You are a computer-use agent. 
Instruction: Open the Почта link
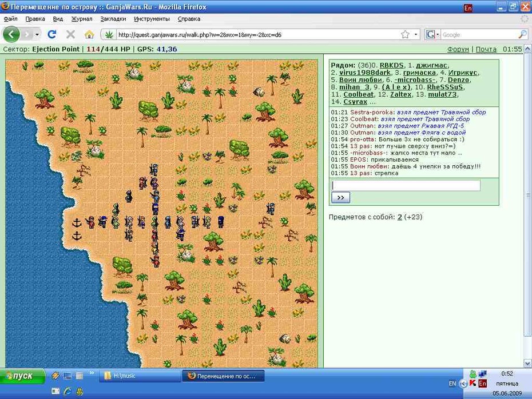(x=486, y=49)
